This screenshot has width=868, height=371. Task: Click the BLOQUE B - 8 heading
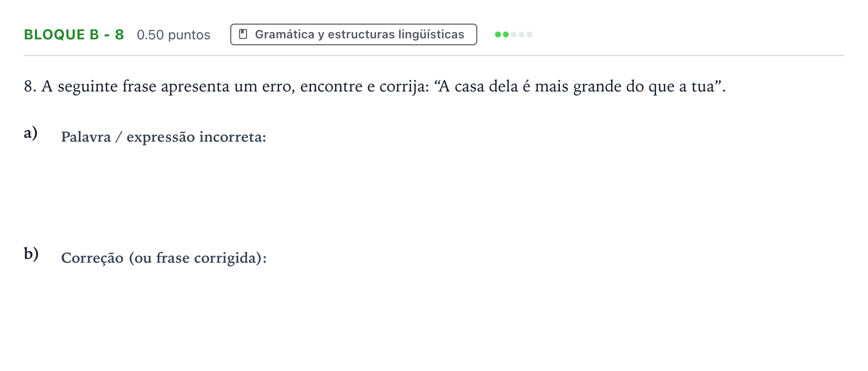74,34
